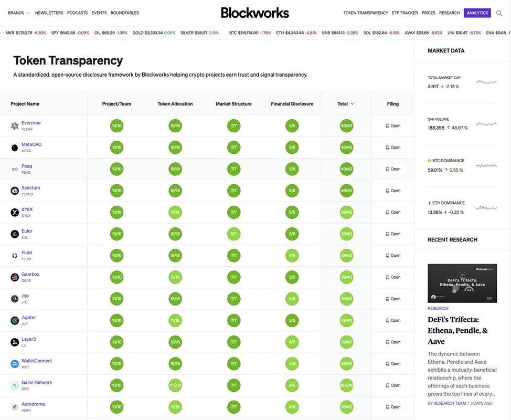The width and height of the screenshot is (511, 420).
Task: Click the Blockworks logo
Action: pos(255,13)
